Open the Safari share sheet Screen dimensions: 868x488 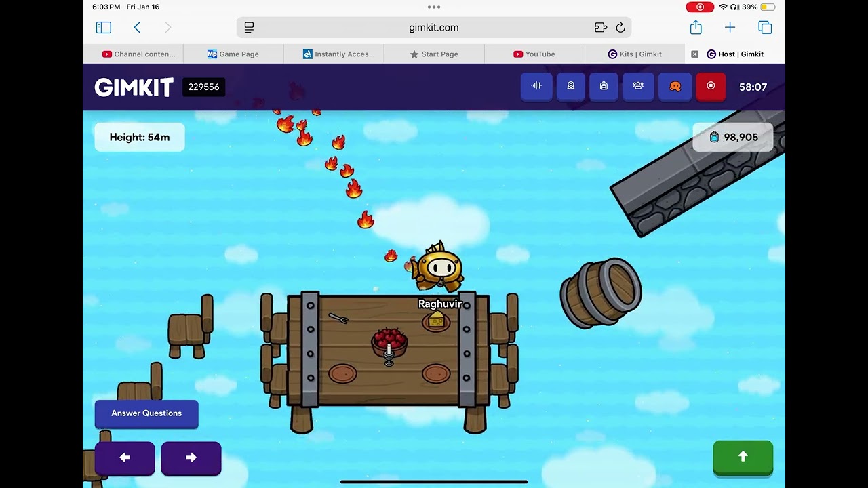[x=696, y=27]
